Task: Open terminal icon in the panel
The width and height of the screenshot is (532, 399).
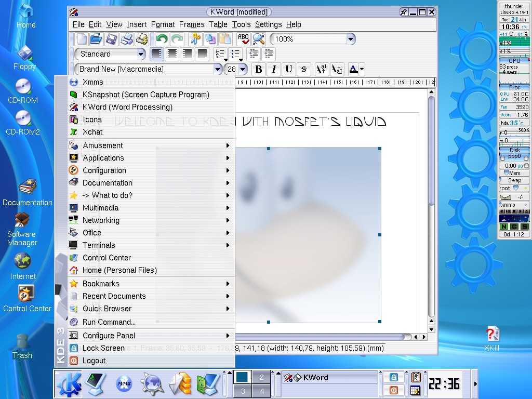Action: [96, 384]
